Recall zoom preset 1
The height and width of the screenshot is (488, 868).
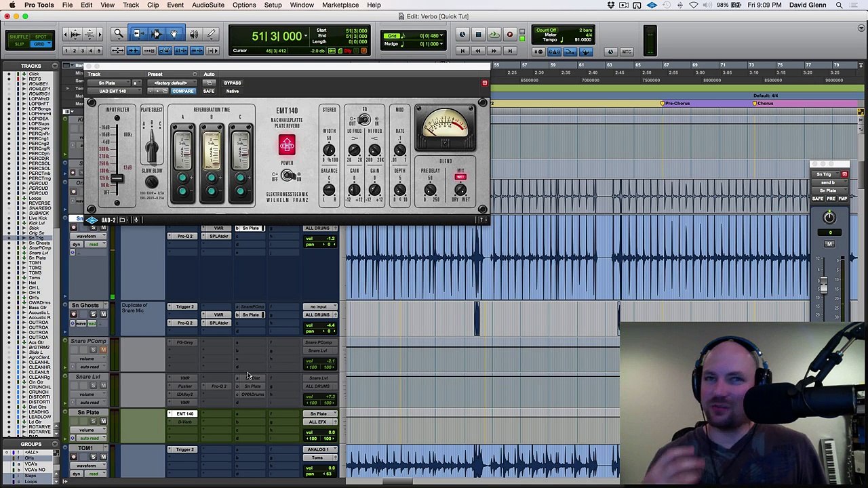coord(66,51)
